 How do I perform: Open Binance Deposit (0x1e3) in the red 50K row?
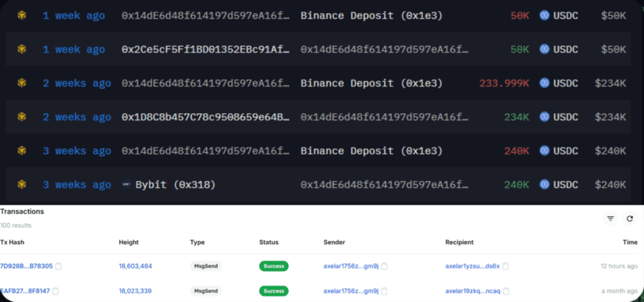pyautogui.click(x=372, y=16)
